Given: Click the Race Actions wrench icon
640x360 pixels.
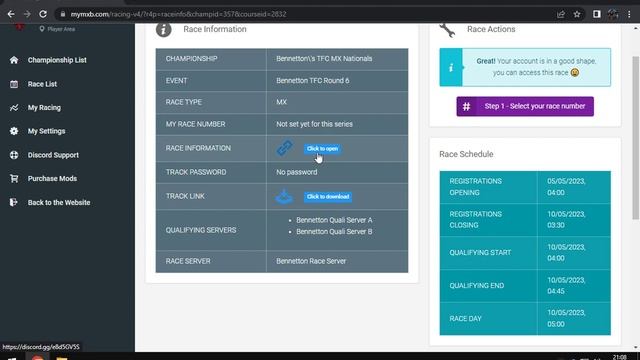Looking at the screenshot, I should coord(447,30).
